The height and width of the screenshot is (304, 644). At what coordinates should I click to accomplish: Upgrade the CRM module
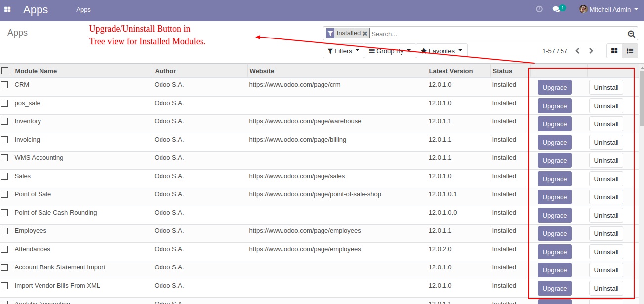555,88
